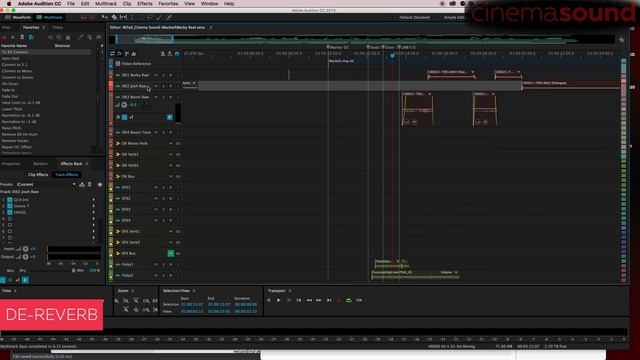Screen dimensions: 640x360
Task: Toggle the green Loop Playback button
Action: pyautogui.click(x=349, y=300)
